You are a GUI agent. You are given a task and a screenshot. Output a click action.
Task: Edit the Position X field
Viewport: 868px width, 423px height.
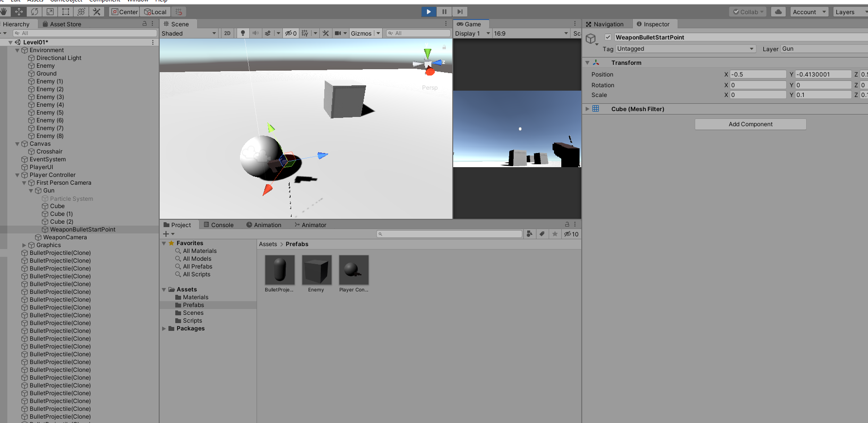click(x=758, y=74)
